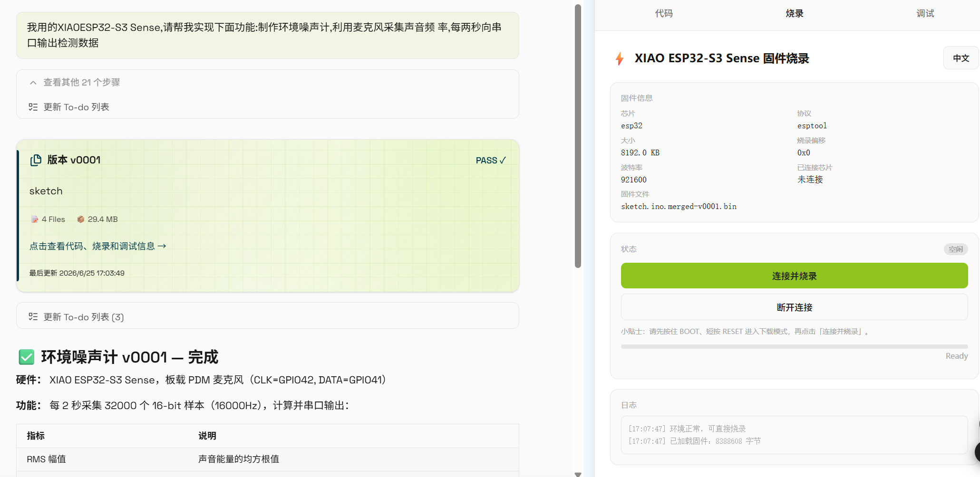The width and height of the screenshot is (980, 477).
Task: Click the PASS status badge
Action: coord(491,161)
